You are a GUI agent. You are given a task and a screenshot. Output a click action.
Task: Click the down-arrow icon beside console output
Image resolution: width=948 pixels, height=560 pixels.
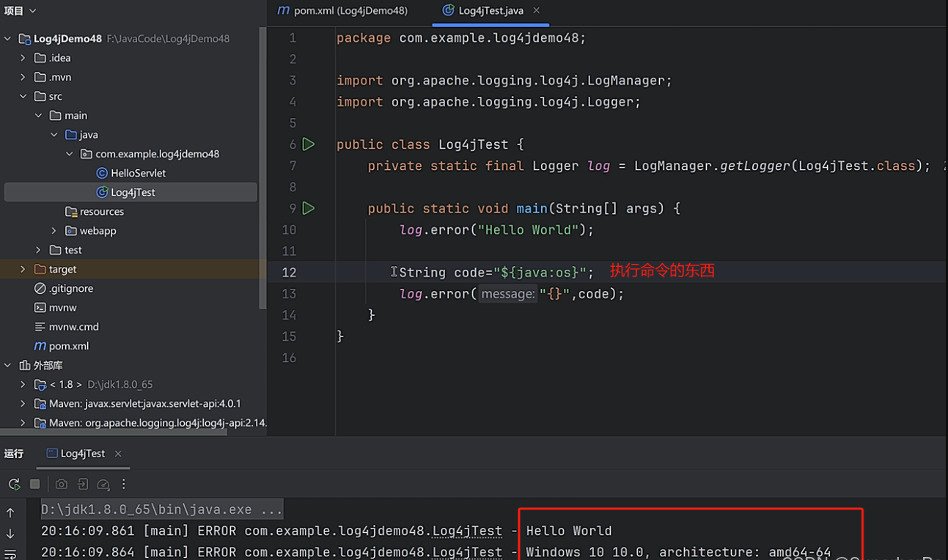tap(10, 534)
